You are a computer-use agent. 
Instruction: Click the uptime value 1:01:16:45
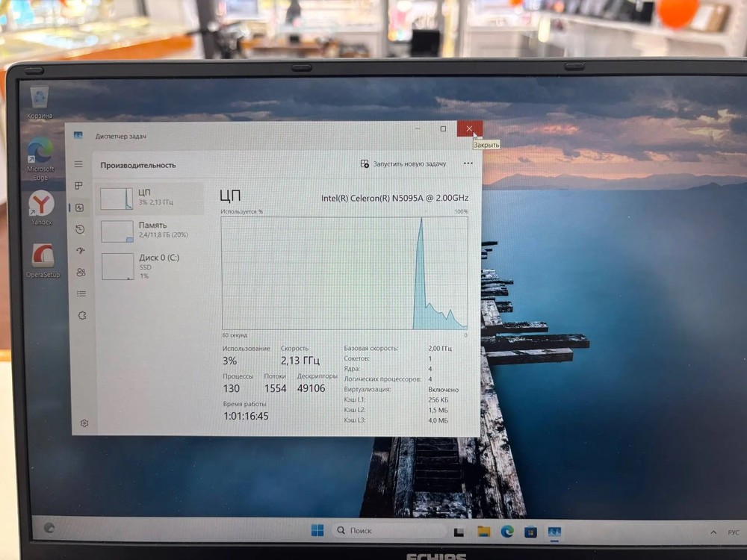(x=246, y=416)
